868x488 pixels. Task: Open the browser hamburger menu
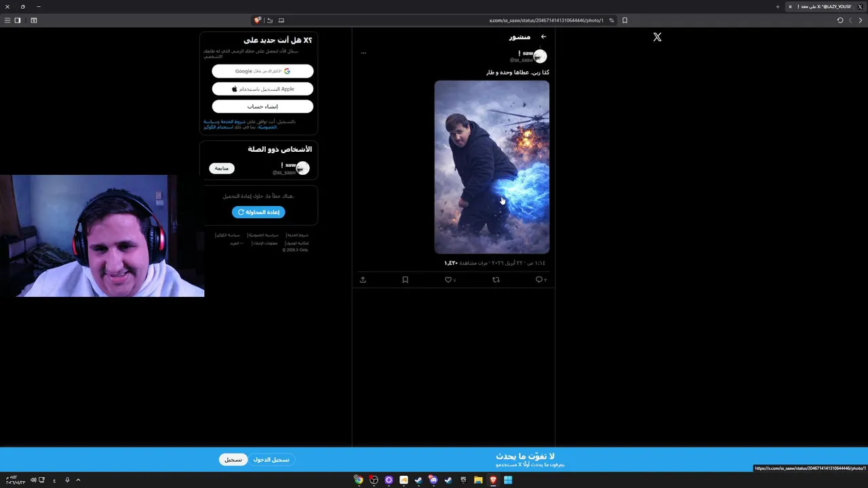pos(7,20)
